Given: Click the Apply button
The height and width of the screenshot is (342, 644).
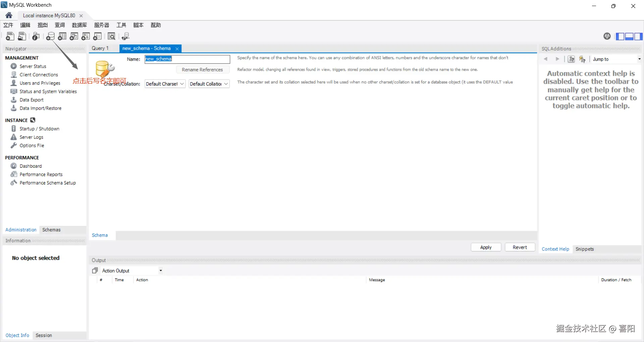Looking at the screenshot, I should pyautogui.click(x=486, y=247).
